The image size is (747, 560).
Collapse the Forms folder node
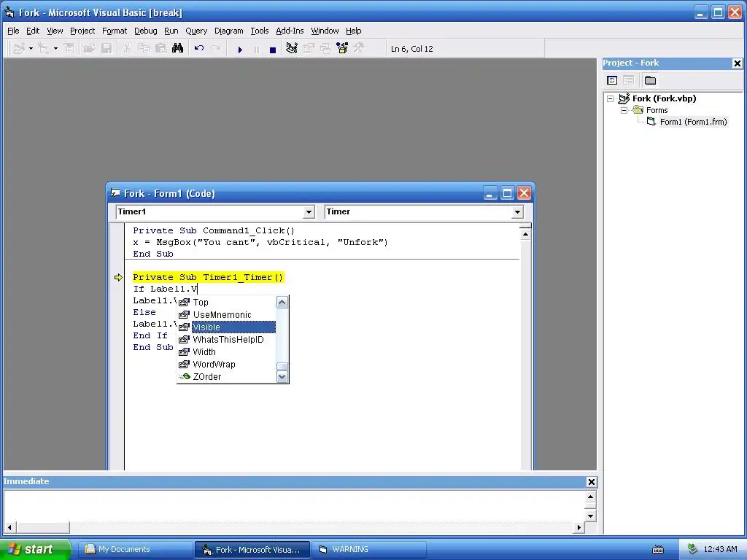pyautogui.click(x=624, y=110)
